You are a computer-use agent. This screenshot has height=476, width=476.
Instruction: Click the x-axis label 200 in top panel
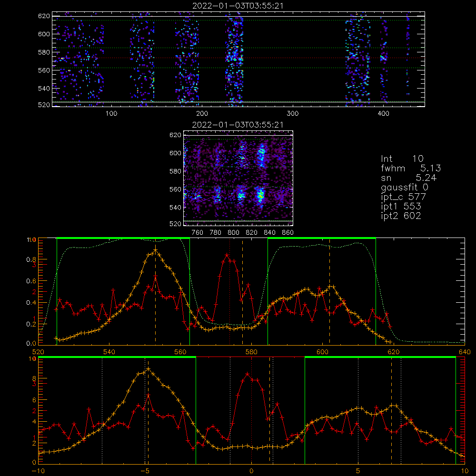[202, 114]
